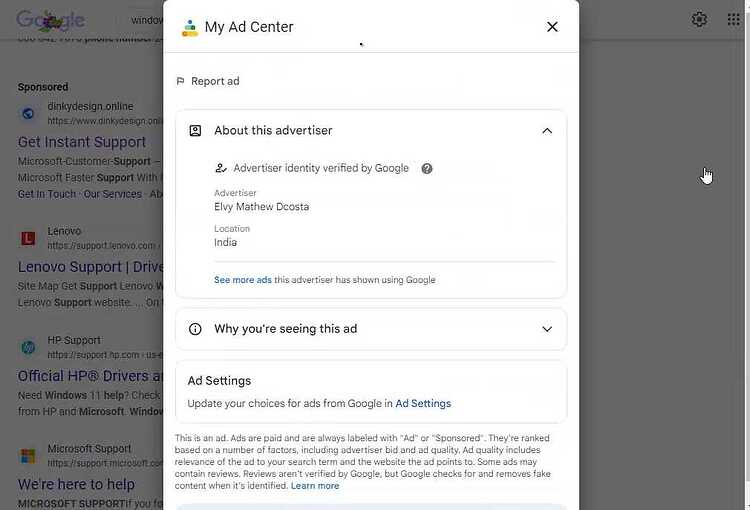The height and width of the screenshot is (510, 750).
Task: Click the My Ad Center logo icon
Action: tap(189, 28)
